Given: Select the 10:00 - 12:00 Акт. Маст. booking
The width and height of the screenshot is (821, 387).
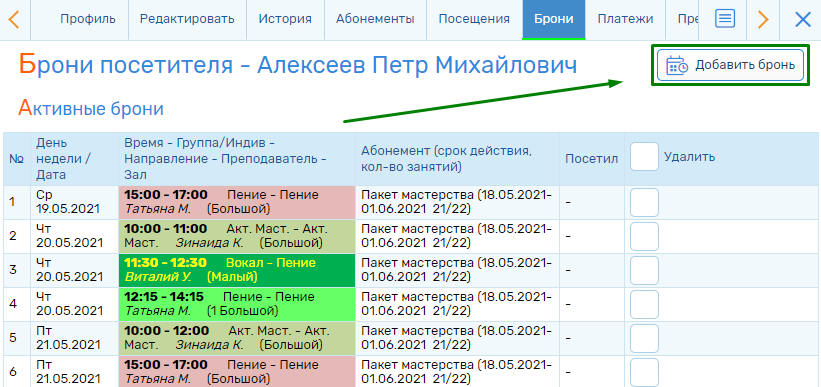Looking at the screenshot, I should (237, 338).
